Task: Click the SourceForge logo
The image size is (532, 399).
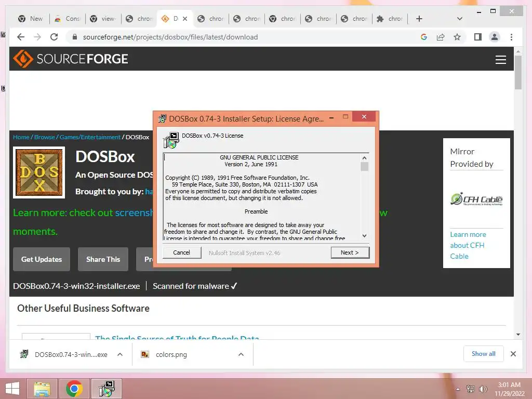Action: pos(71,59)
